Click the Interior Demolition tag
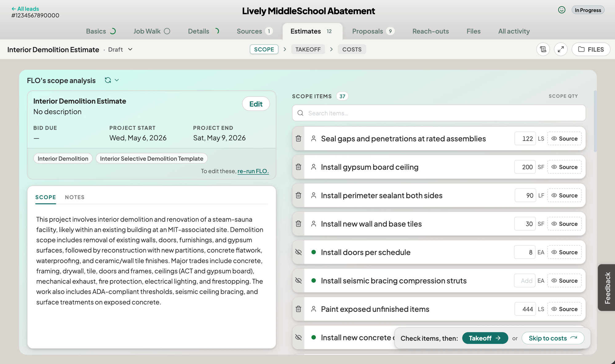 click(x=63, y=159)
